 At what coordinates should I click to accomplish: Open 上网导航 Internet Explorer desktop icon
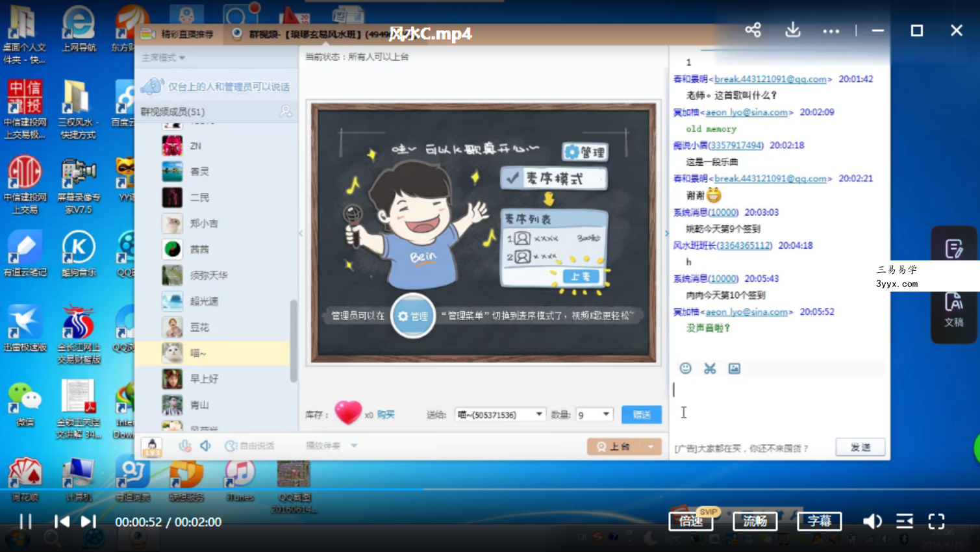click(79, 29)
